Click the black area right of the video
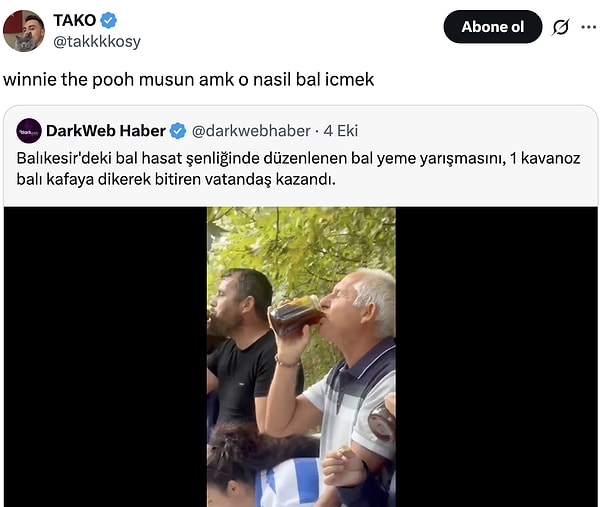This screenshot has height=507, width=600. [x=496, y=357]
